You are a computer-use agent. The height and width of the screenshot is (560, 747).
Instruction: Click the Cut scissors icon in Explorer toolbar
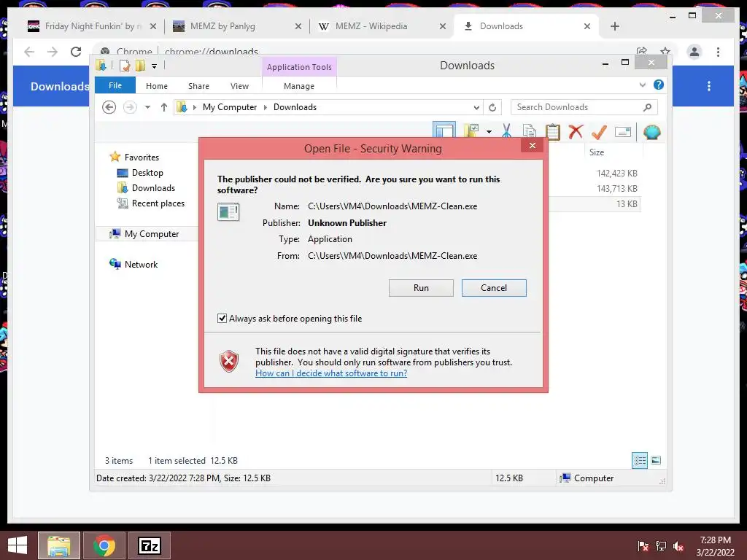(506, 131)
